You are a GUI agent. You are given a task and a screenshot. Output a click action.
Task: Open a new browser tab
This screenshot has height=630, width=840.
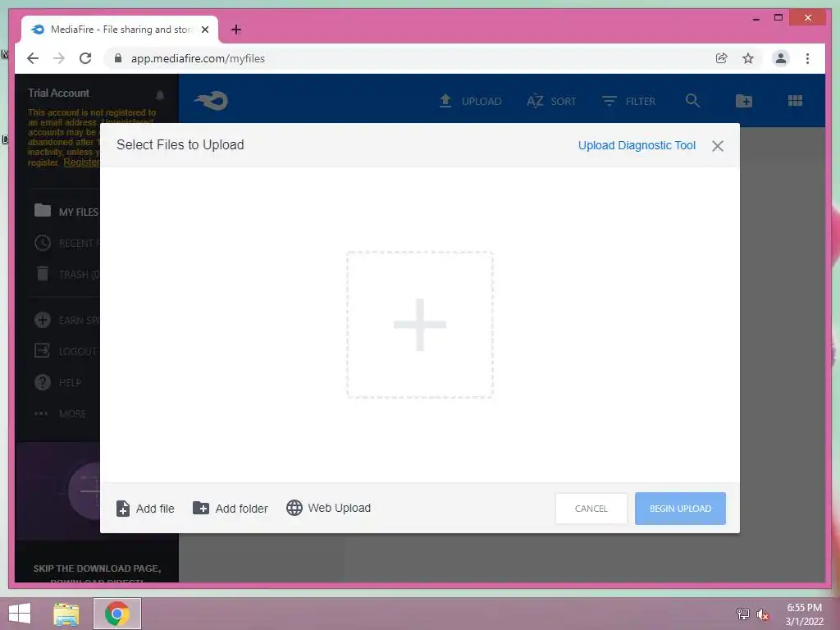(236, 30)
